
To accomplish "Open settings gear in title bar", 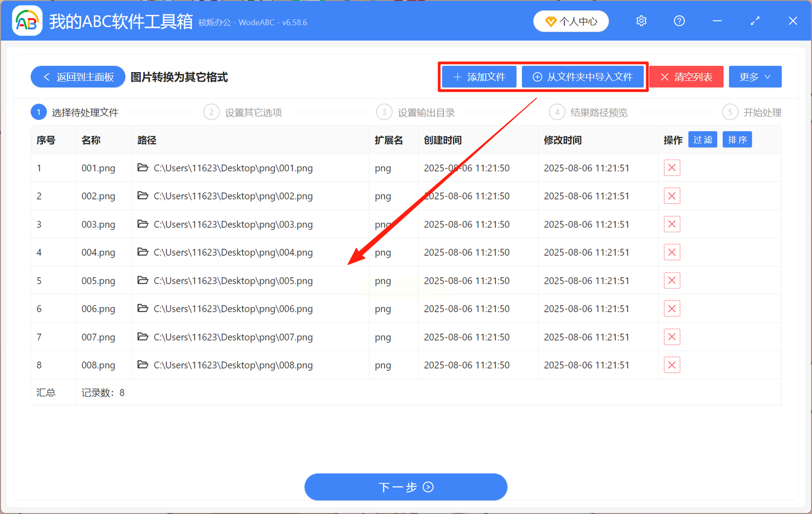I will pos(641,21).
